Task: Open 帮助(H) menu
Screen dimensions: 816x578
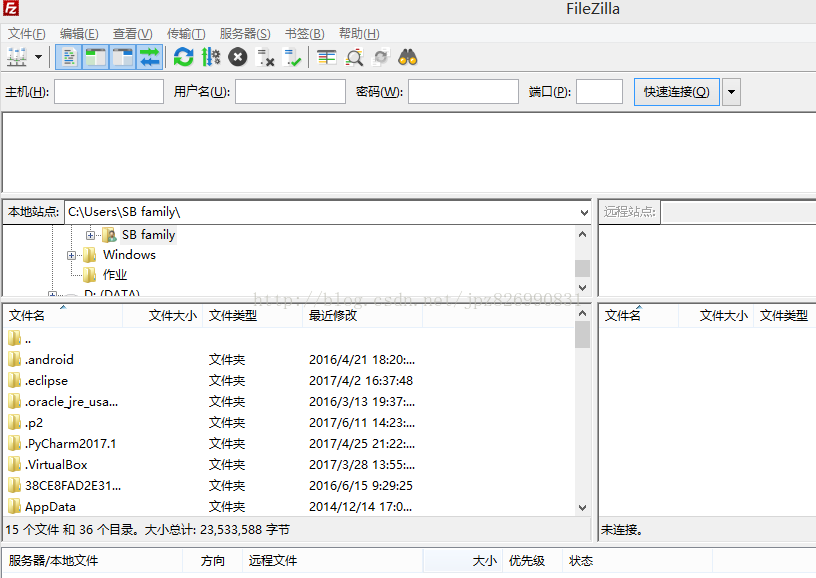Action: pyautogui.click(x=359, y=34)
